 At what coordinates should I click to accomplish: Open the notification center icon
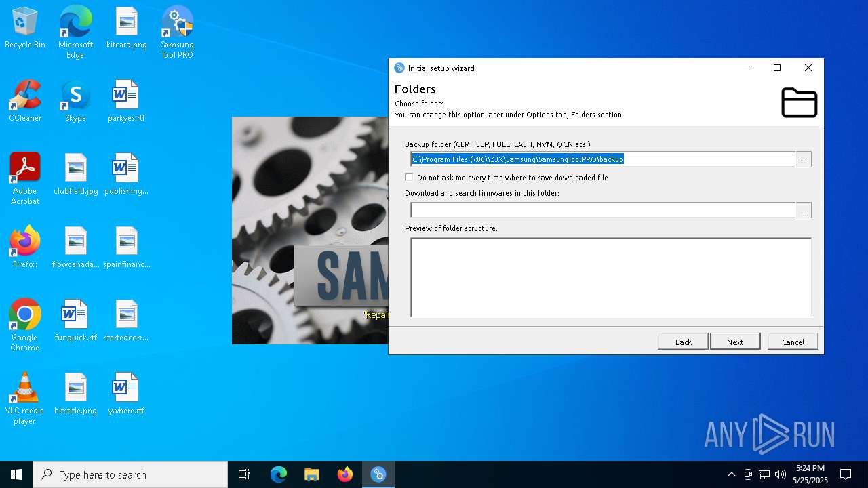(x=846, y=474)
